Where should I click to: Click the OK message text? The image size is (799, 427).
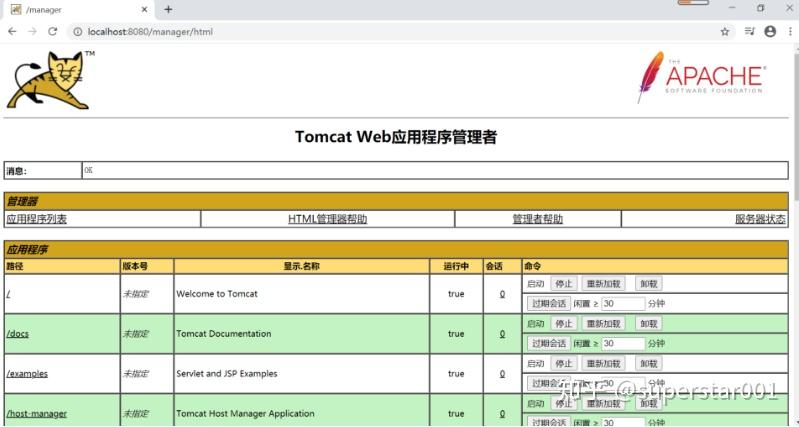(89, 171)
